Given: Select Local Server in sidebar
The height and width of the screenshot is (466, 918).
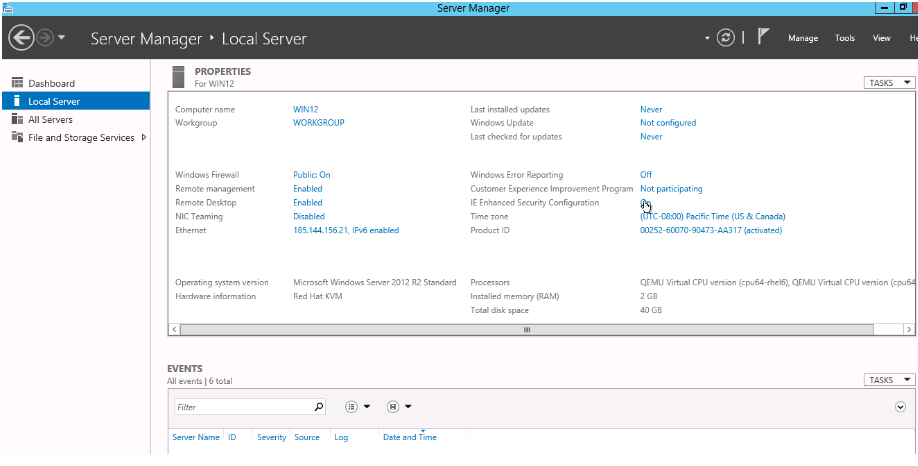Looking at the screenshot, I should click(76, 101).
